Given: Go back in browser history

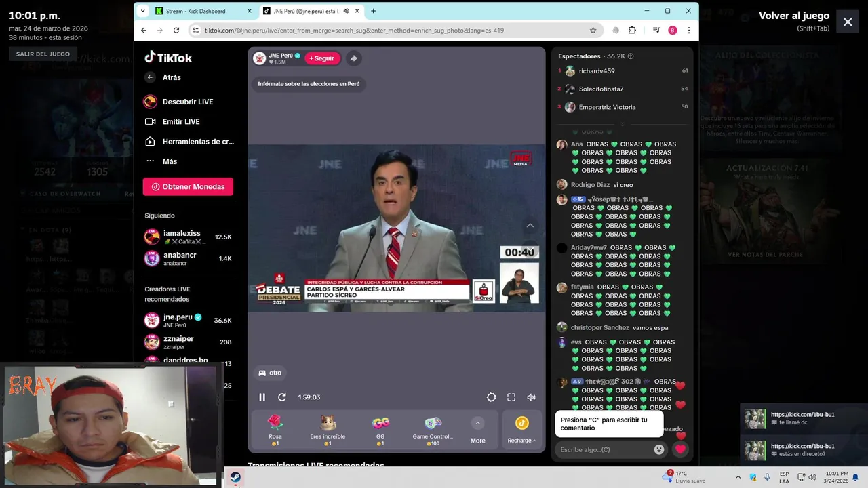Looking at the screenshot, I should point(144,30).
